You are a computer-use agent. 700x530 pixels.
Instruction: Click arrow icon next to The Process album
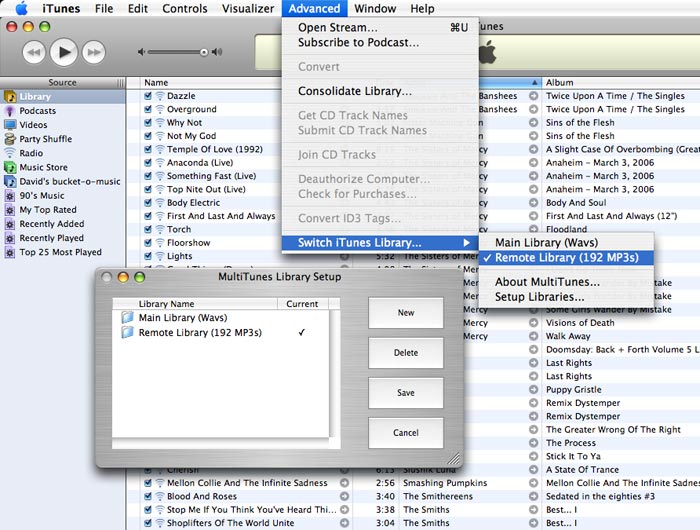[533, 443]
